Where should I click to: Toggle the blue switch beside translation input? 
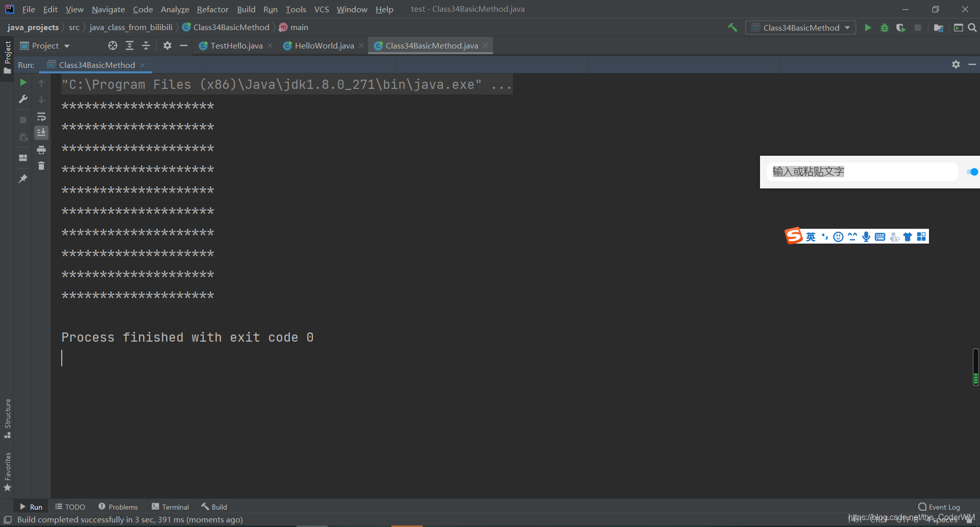point(972,172)
